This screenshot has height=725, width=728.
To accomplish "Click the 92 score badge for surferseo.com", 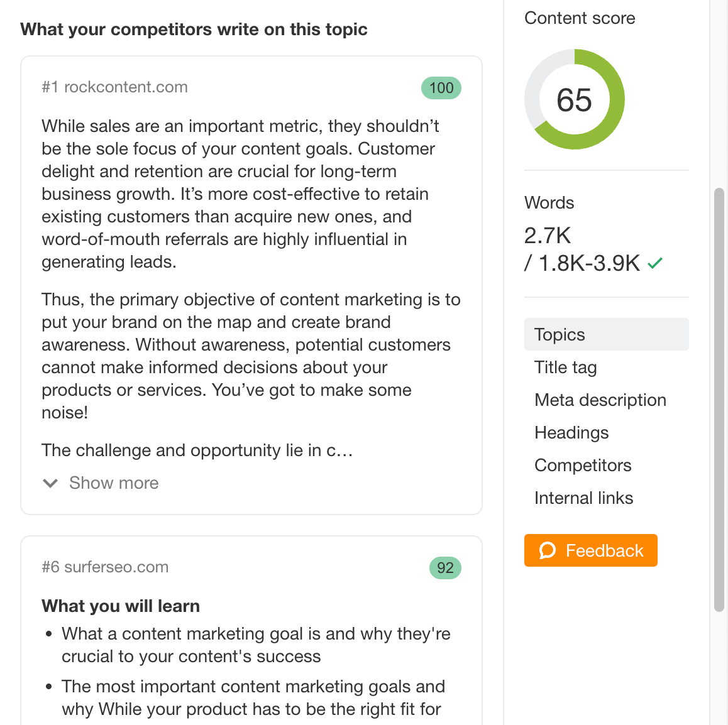I will pyautogui.click(x=445, y=568).
